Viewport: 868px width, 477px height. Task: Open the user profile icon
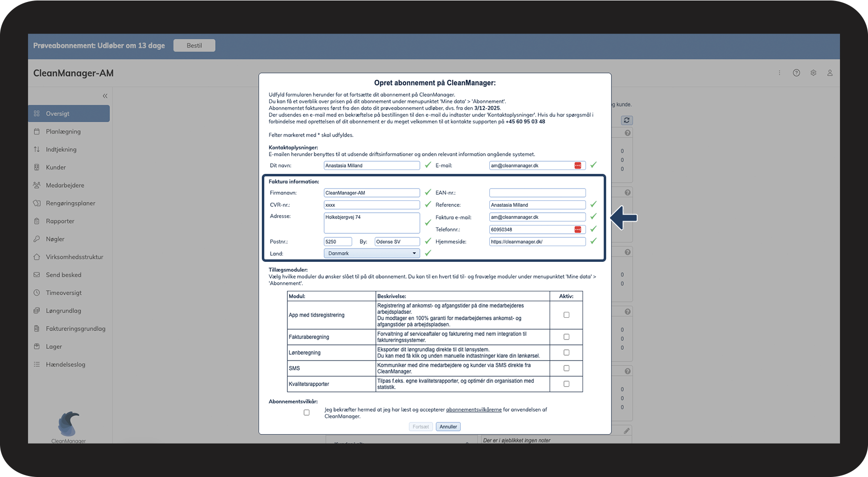coord(830,73)
